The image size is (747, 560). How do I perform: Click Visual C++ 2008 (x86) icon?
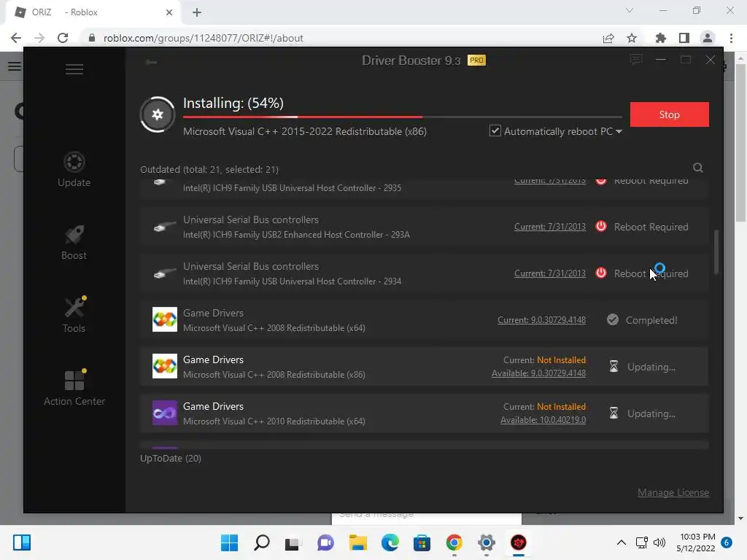coord(165,366)
